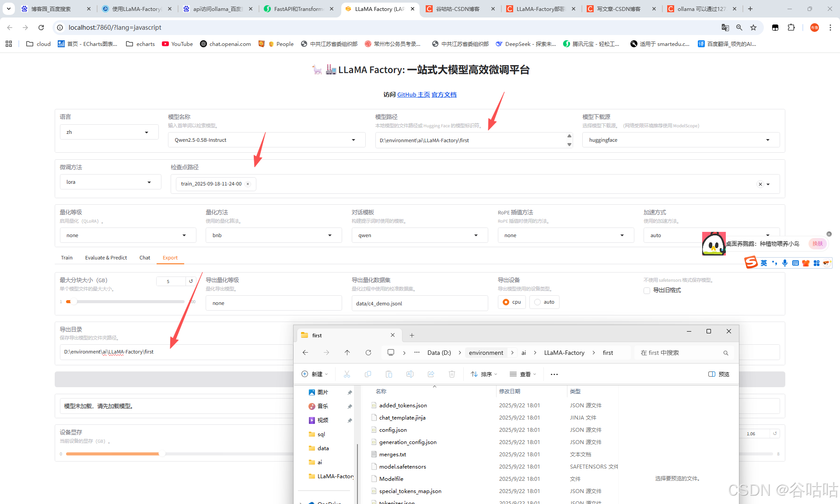
Task: Switch to the Train tab
Action: 66,258
